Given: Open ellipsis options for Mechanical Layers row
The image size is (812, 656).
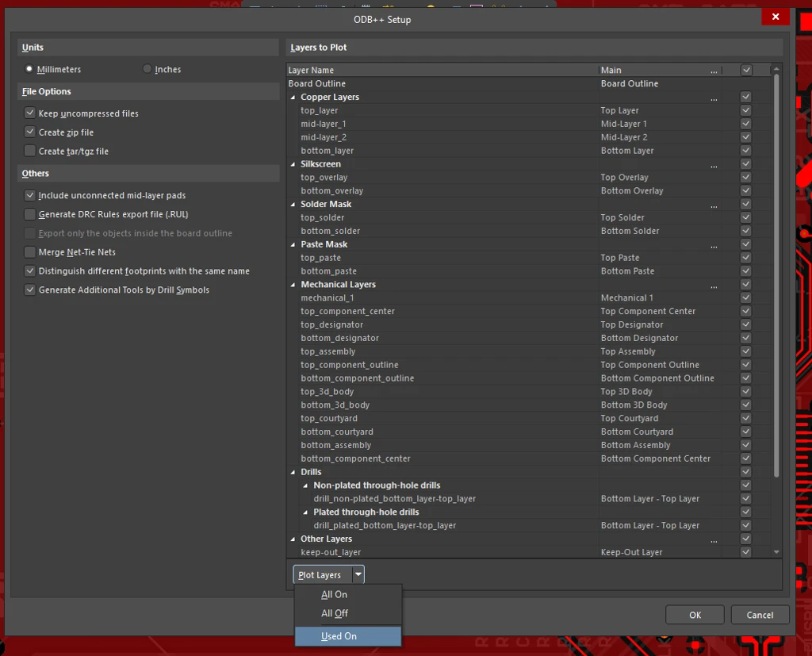Looking at the screenshot, I should [x=714, y=286].
